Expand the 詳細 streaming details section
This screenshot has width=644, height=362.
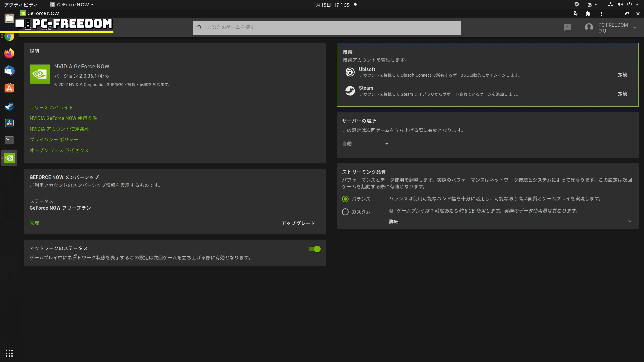(x=629, y=222)
